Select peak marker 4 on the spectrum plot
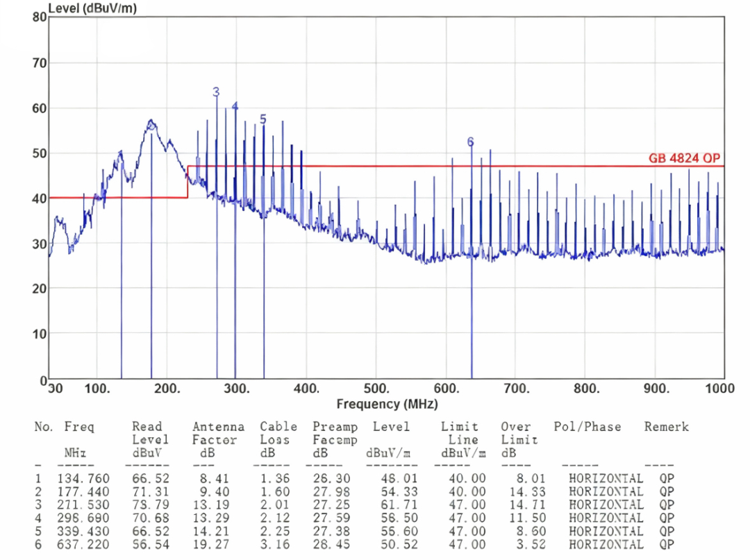The height and width of the screenshot is (560, 750). (x=235, y=107)
